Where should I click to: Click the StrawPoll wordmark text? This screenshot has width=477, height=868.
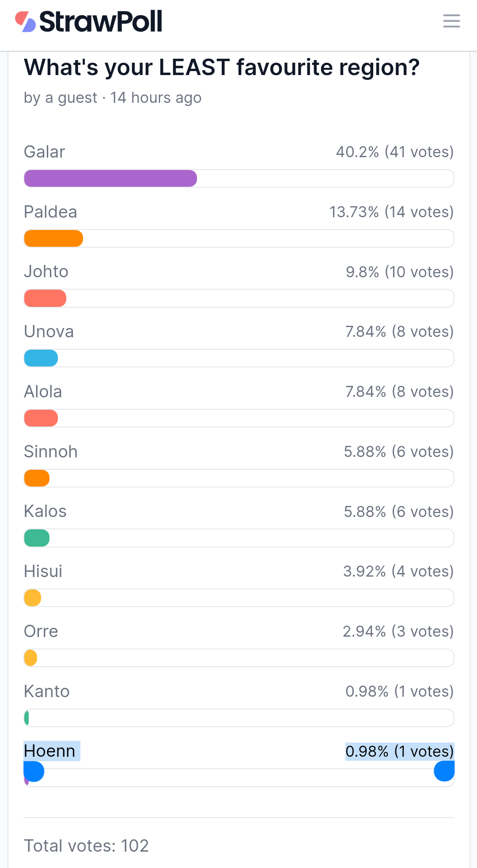[x=101, y=22]
